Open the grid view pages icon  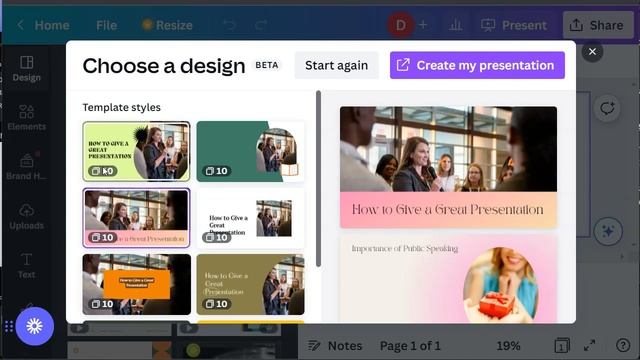562,346
